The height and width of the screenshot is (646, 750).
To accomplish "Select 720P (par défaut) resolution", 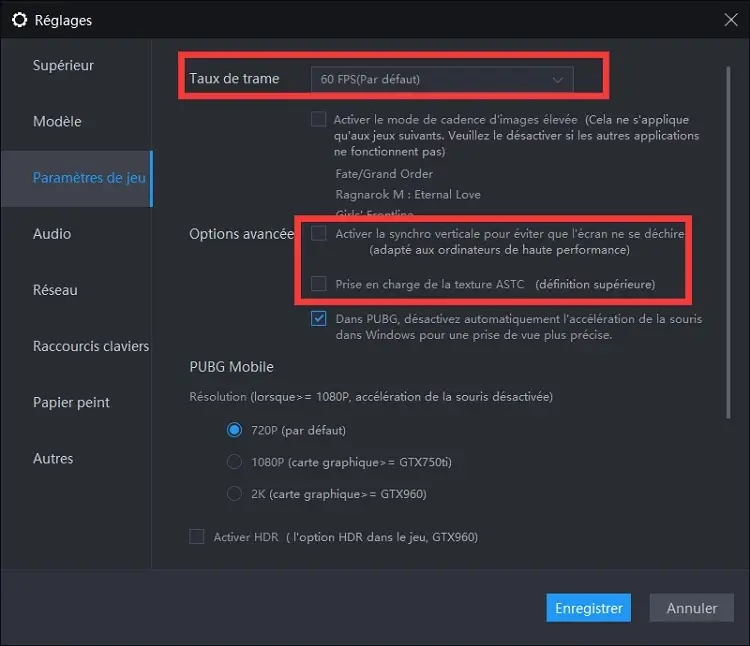I will pos(235,430).
